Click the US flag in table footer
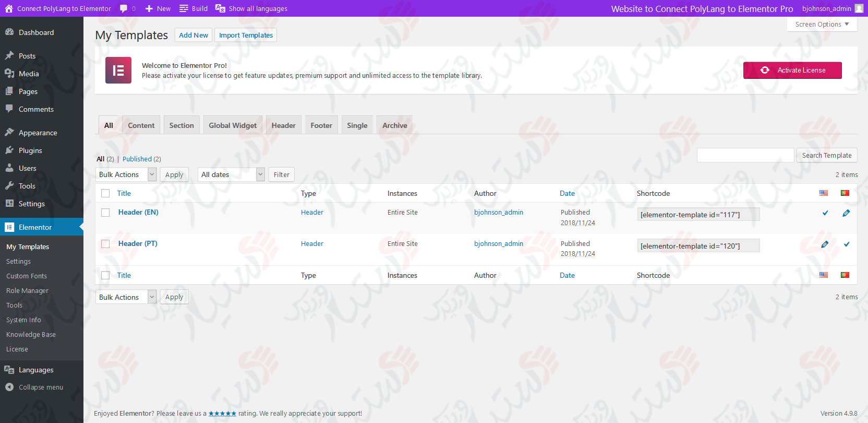Viewport: 868px width, 423px height. [824, 275]
